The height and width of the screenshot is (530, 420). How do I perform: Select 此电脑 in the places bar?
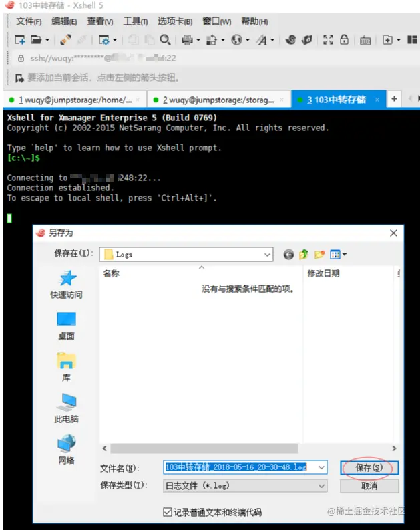pos(67,408)
